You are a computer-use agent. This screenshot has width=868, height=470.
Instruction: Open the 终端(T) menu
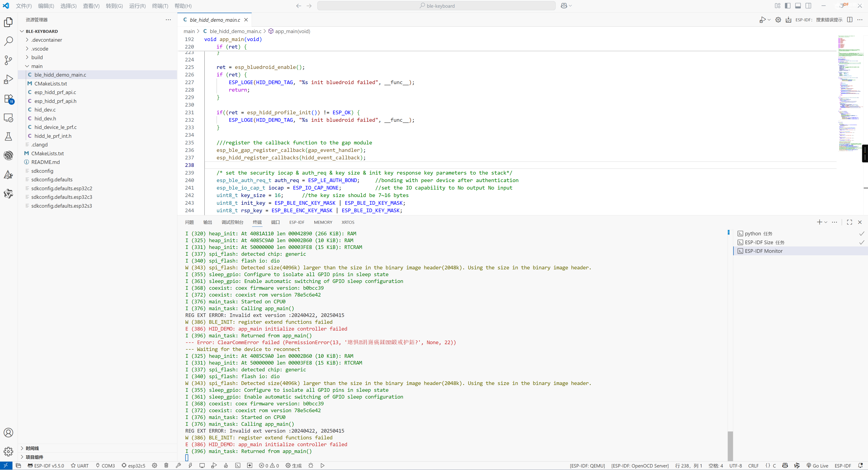pos(160,6)
